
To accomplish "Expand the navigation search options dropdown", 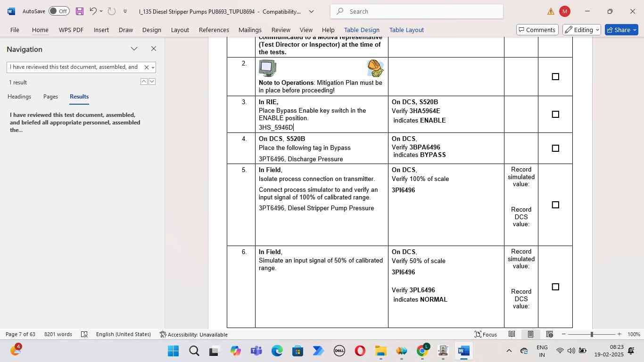I will [153, 67].
